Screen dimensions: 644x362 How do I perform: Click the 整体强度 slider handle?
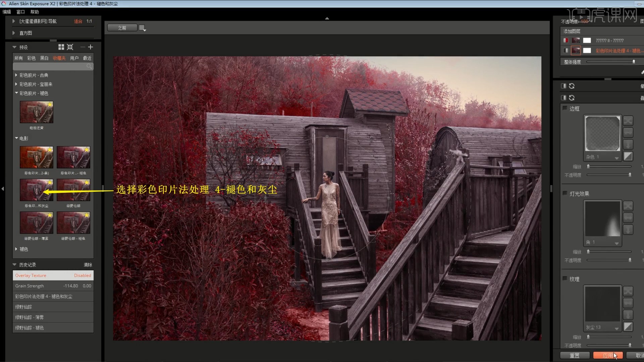click(634, 62)
